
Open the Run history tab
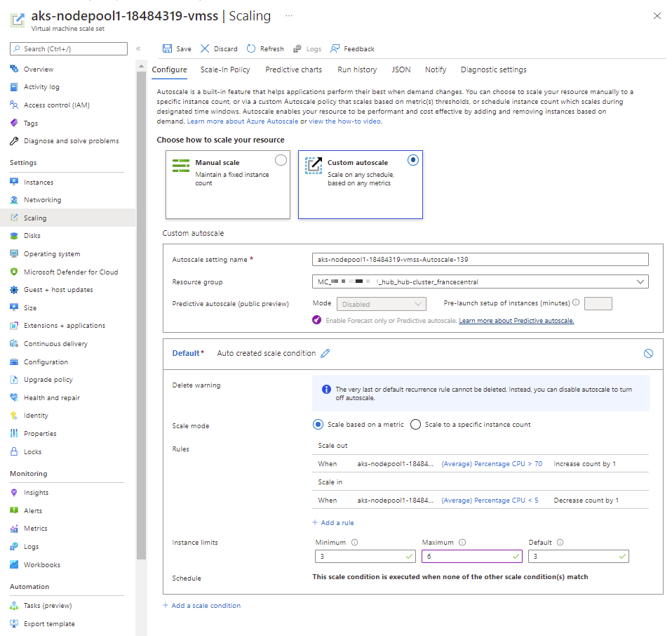tap(357, 69)
